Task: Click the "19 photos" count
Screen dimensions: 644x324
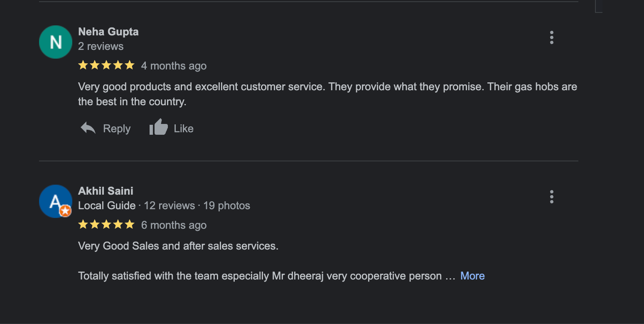Action: pyautogui.click(x=227, y=205)
